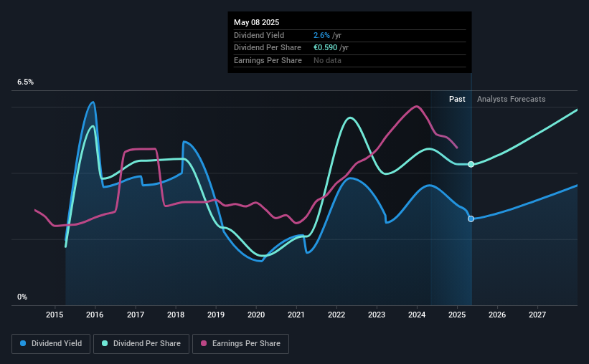The width and height of the screenshot is (589, 364).
Task: Click the 2021 x-axis label
Action: (x=296, y=315)
